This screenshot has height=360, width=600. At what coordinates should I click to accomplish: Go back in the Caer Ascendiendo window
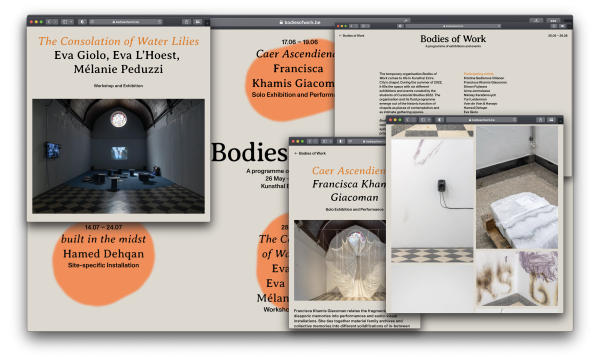point(310,141)
